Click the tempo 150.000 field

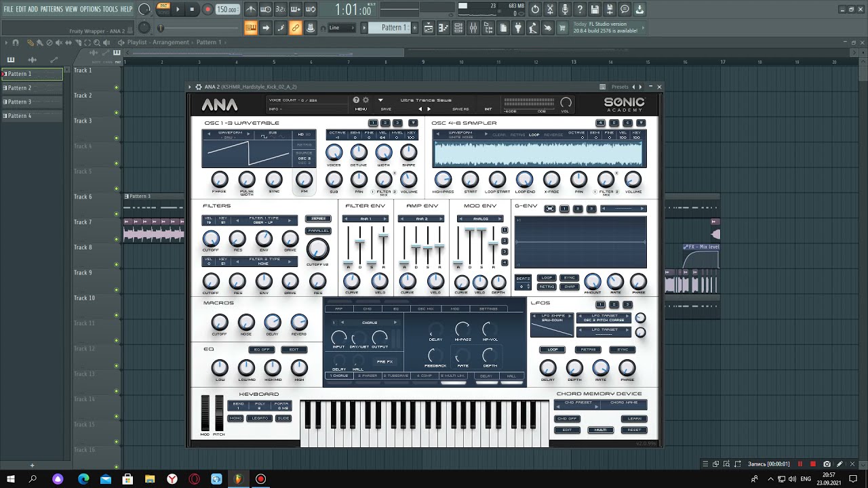coord(227,9)
